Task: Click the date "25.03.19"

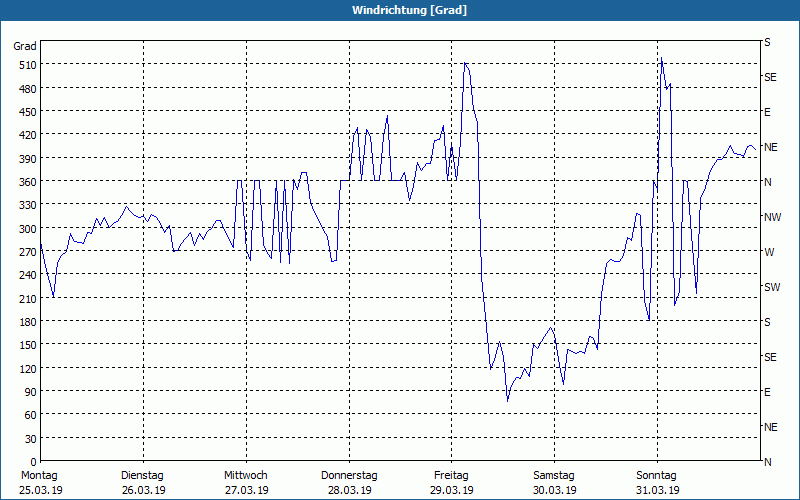Action: point(41,491)
